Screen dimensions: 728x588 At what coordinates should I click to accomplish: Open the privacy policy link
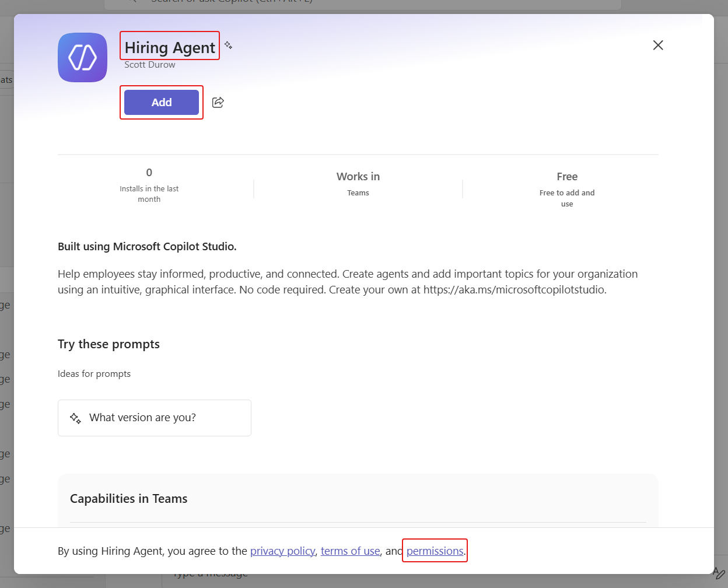click(x=282, y=551)
